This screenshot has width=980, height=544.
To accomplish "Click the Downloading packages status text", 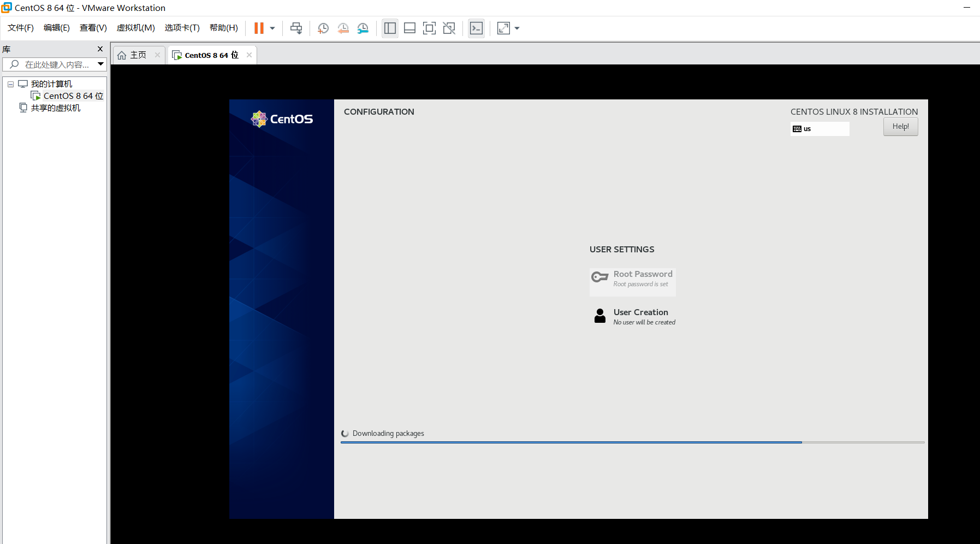I will (388, 434).
